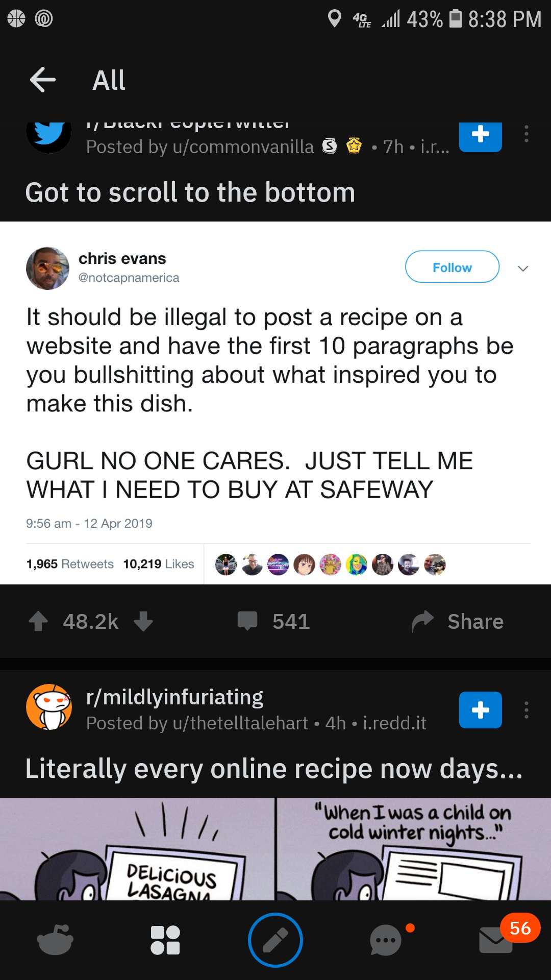Viewport: 551px width, 980px height.
Task: Subscribe to r/mildlyinfuriating with plus button
Action: click(480, 710)
